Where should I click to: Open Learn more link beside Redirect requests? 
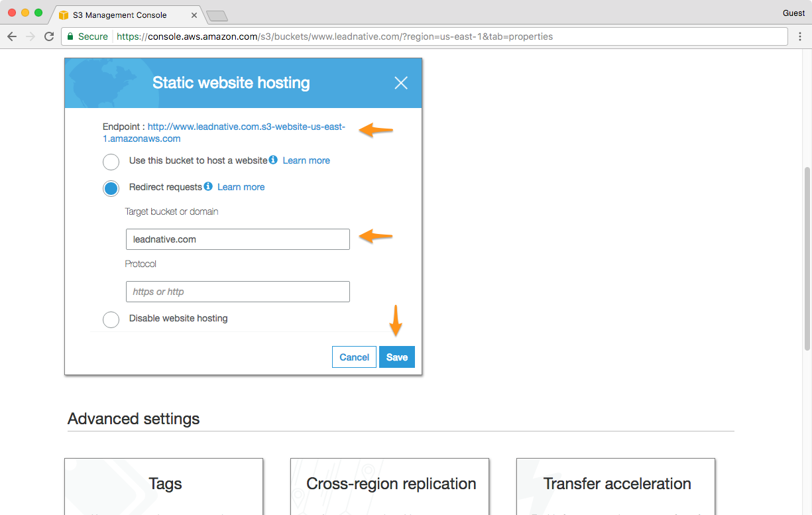(241, 187)
